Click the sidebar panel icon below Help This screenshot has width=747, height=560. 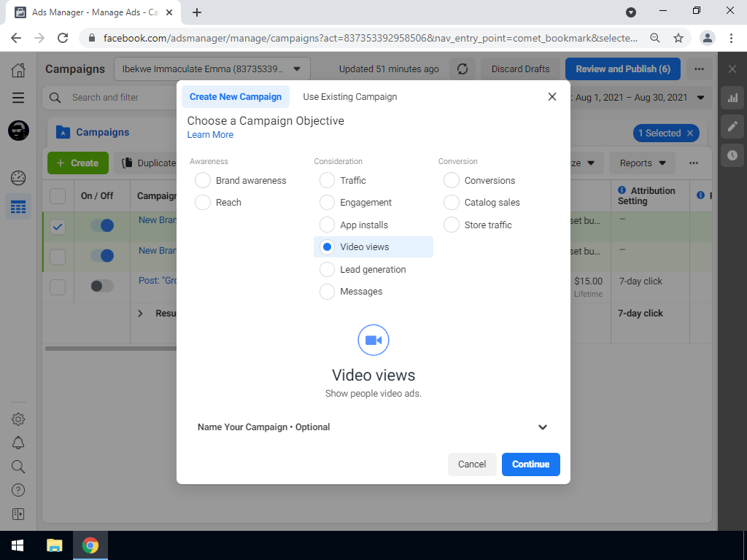pos(18,514)
